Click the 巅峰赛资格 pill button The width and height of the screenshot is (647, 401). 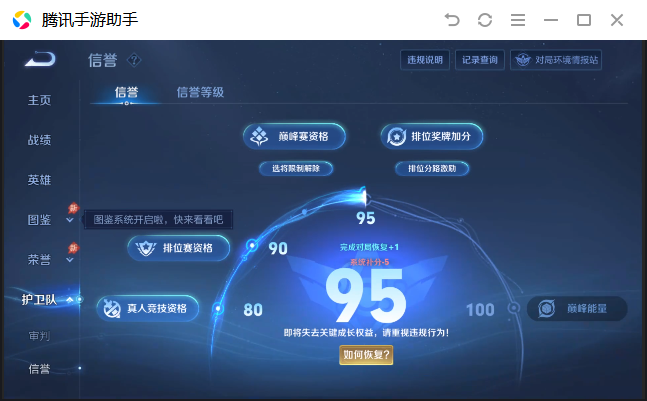coord(294,137)
